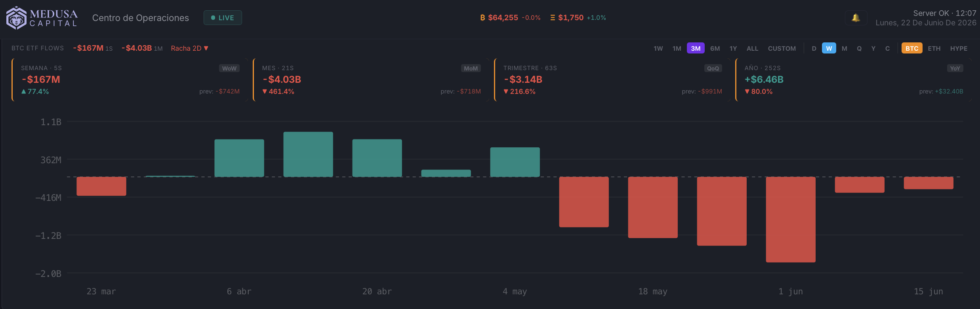
Task: Select monthly M granularity
Action: point(845,48)
